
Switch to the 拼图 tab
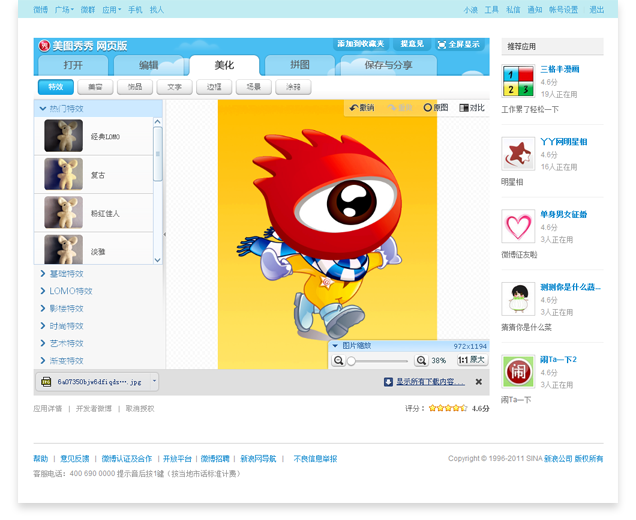(x=300, y=65)
